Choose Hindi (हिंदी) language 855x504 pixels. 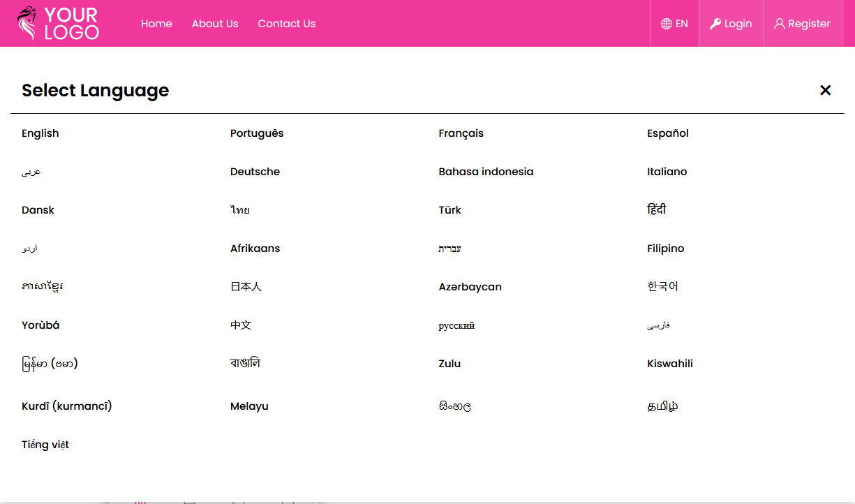[x=657, y=209]
